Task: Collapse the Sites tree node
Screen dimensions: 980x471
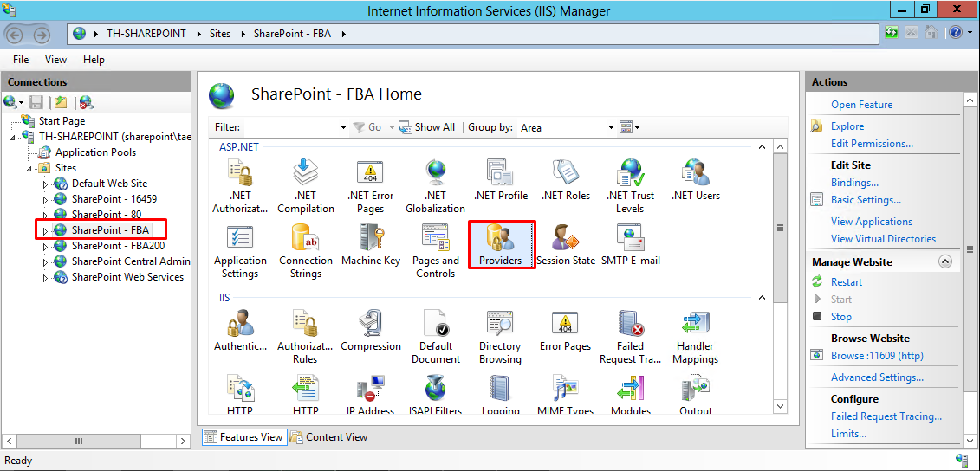Action: coord(28,169)
